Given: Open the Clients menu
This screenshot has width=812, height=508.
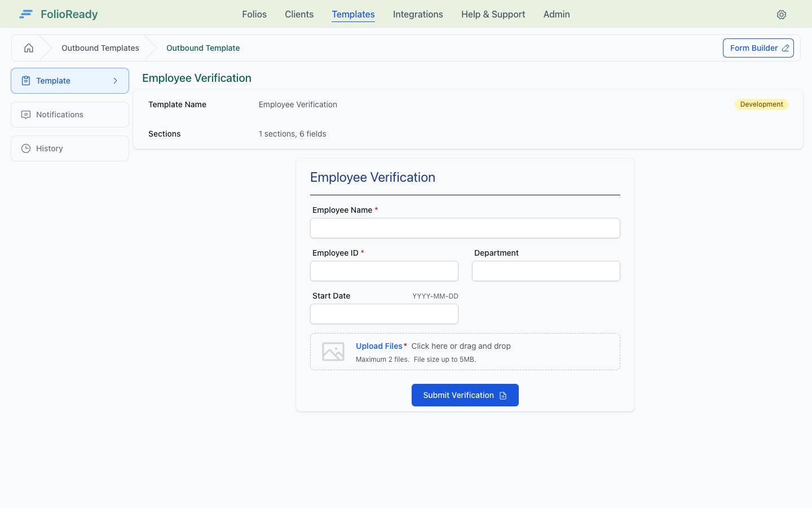Looking at the screenshot, I should pos(299,14).
